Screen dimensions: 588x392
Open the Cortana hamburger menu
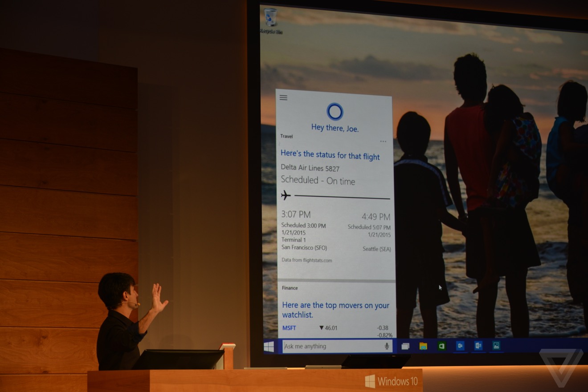tap(283, 98)
